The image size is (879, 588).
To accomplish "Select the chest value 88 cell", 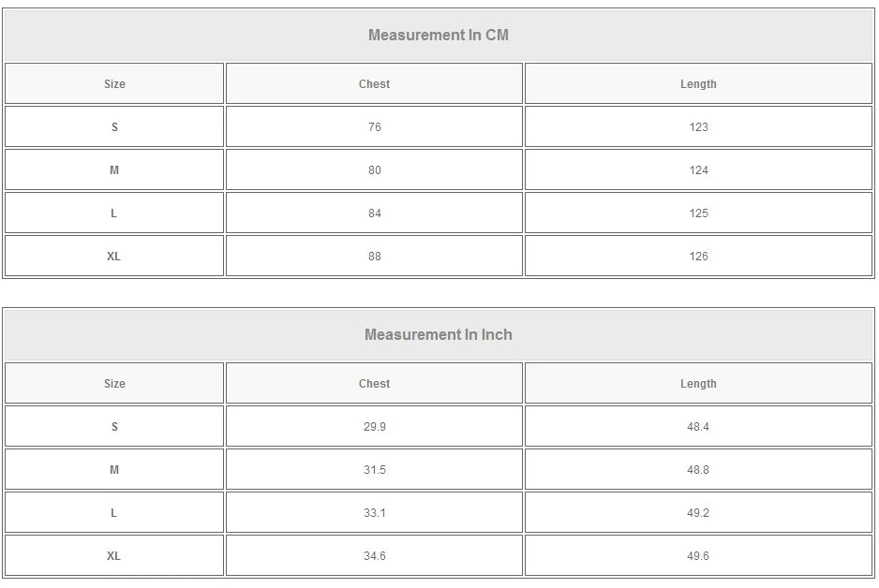I will tap(374, 257).
